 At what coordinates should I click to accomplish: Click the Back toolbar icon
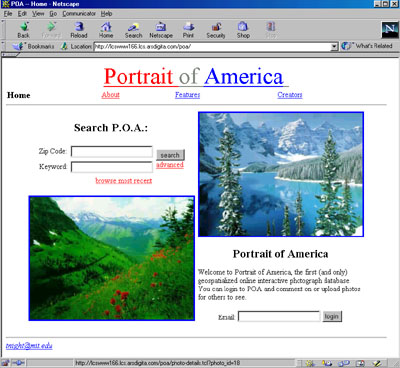(x=24, y=27)
